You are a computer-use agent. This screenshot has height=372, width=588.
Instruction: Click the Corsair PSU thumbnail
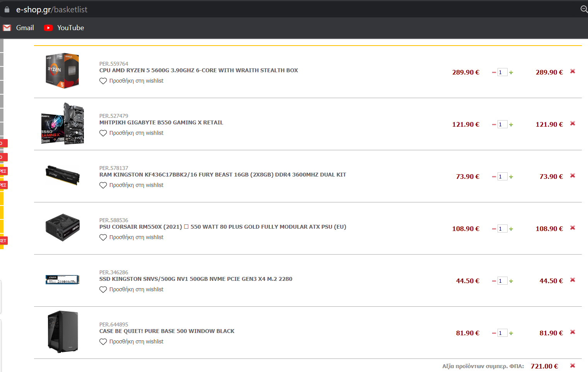tap(62, 228)
